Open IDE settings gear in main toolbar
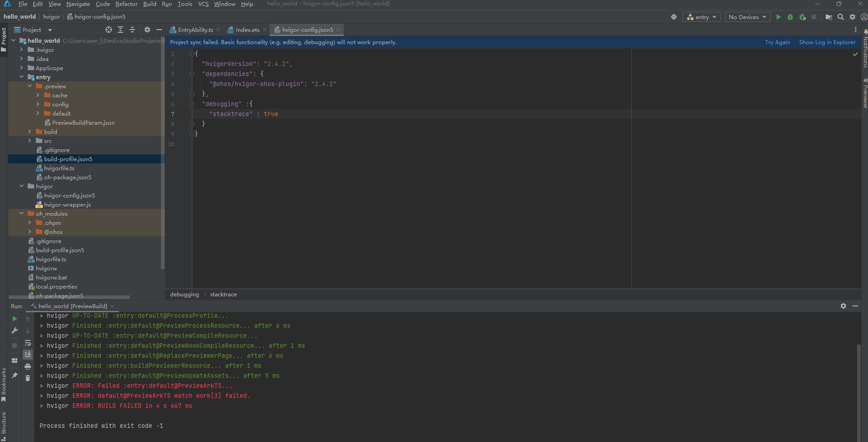 (x=853, y=17)
